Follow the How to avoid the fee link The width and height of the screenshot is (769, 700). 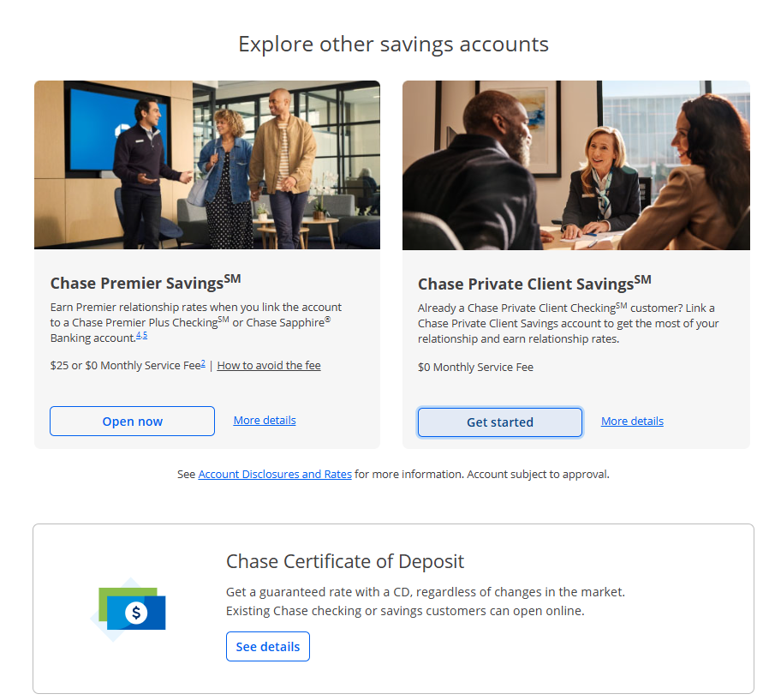[x=269, y=365]
